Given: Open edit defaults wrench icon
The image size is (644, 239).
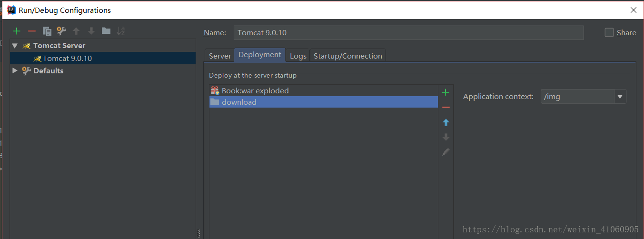Looking at the screenshot, I should (61, 31).
